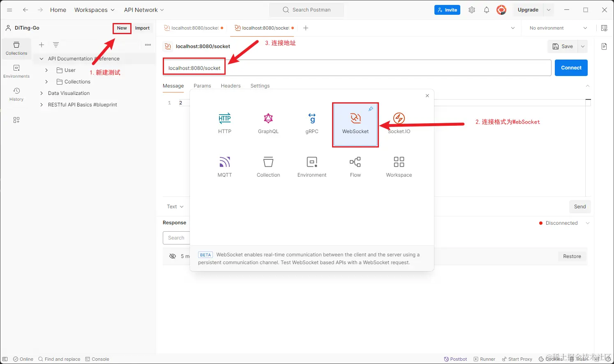Create a new Collection from the dialog

pos(268,167)
